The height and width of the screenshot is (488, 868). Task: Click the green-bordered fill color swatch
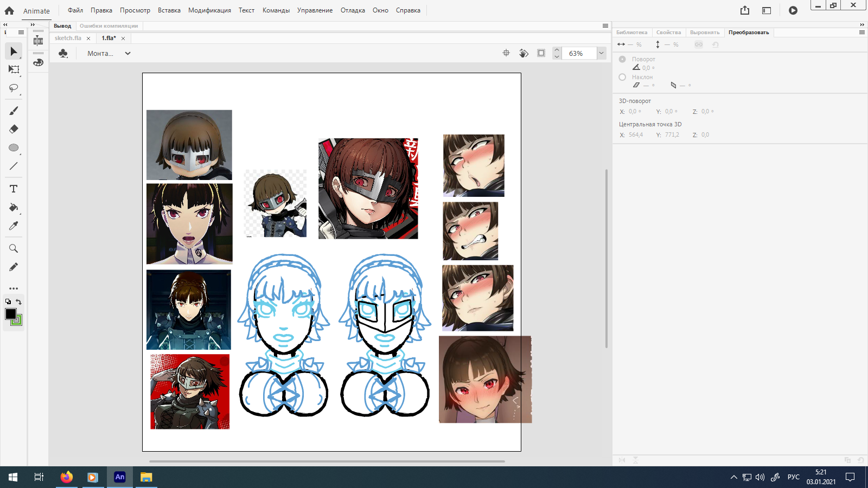pyautogui.click(x=18, y=321)
